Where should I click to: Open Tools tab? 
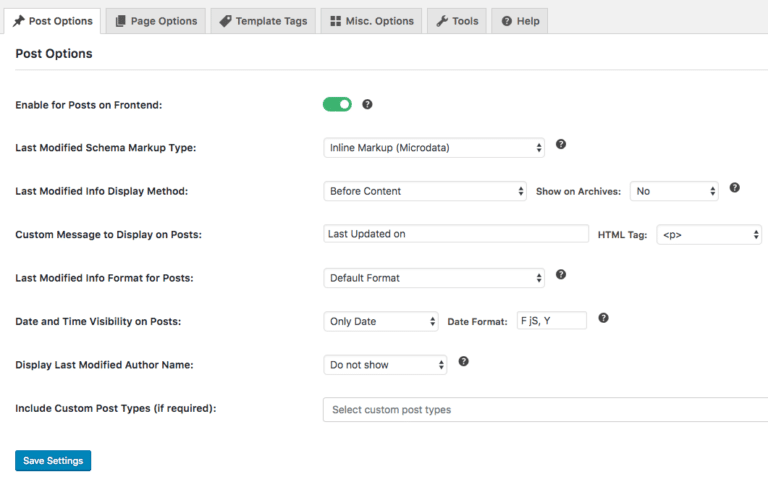pyautogui.click(x=457, y=21)
